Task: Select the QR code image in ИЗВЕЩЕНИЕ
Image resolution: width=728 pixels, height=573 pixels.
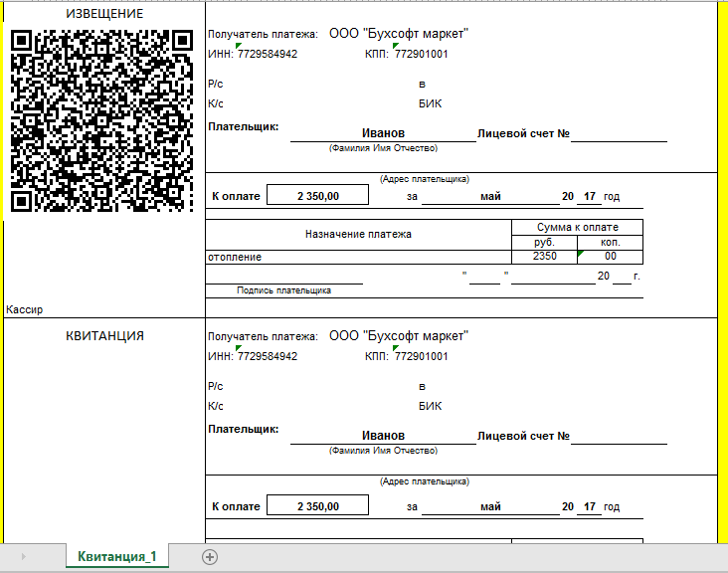Action: (101, 120)
